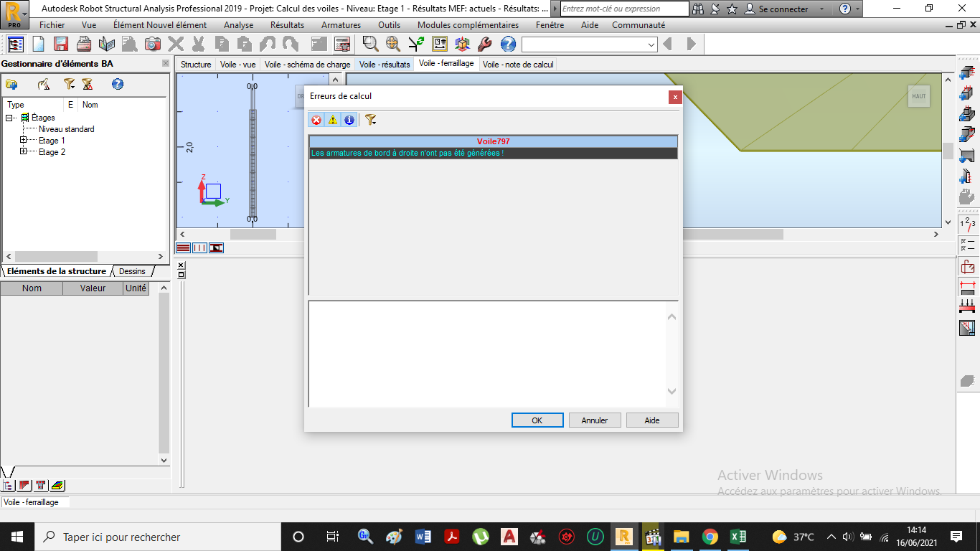Click Excel icon in Windows taskbar

point(738,537)
